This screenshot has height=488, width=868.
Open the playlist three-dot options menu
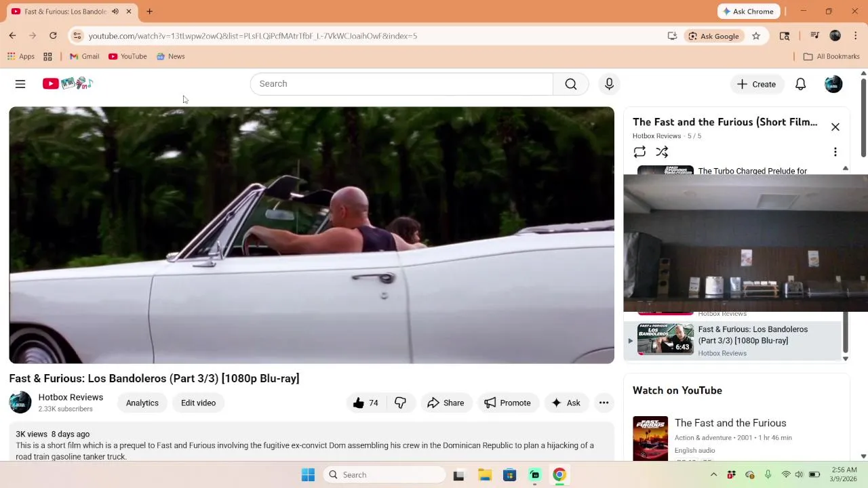[x=835, y=152]
